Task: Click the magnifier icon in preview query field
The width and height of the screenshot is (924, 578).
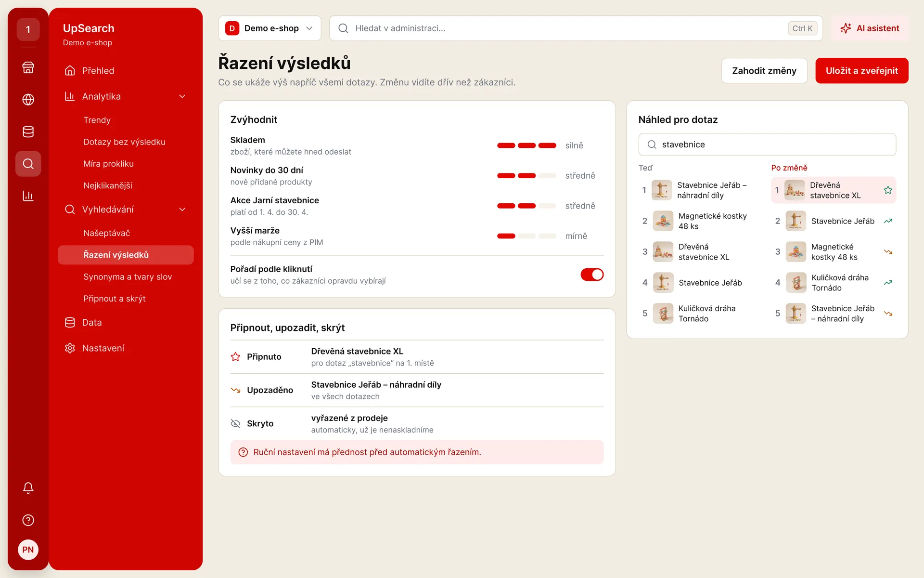Action: tap(652, 144)
